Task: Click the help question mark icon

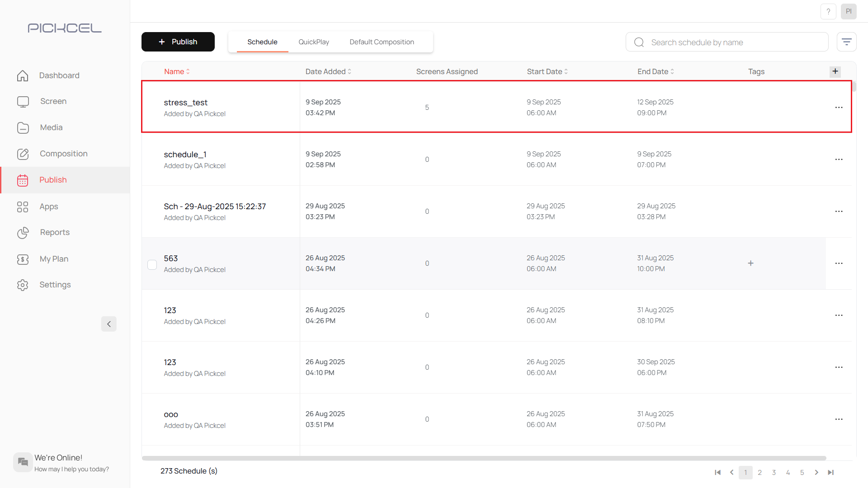Action: 828,11
